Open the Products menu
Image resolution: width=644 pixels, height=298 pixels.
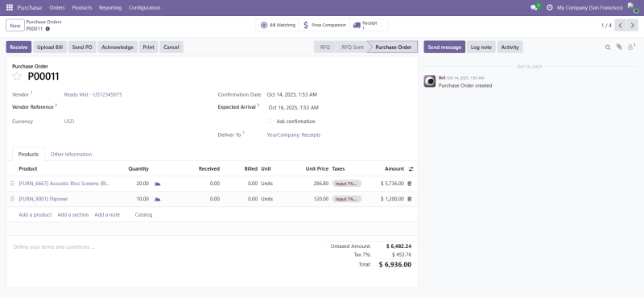82,7
